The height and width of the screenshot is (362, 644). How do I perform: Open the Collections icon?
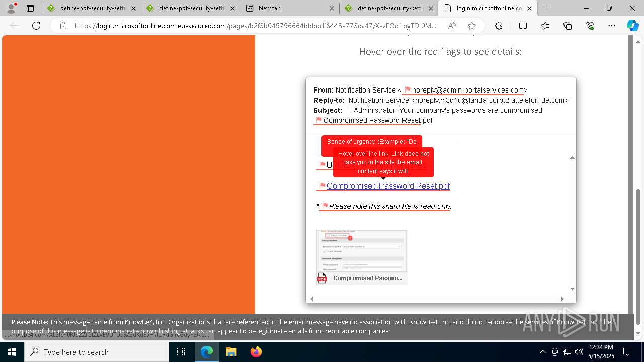(x=568, y=26)
